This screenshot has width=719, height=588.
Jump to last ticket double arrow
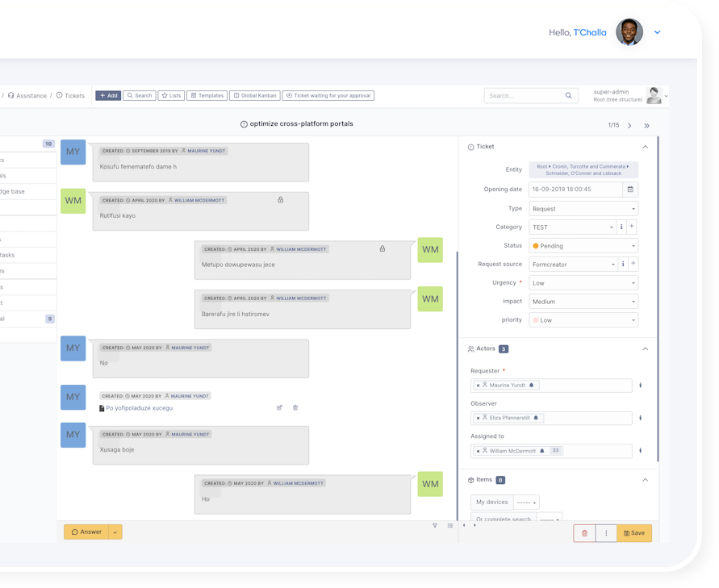click(646, 126)
